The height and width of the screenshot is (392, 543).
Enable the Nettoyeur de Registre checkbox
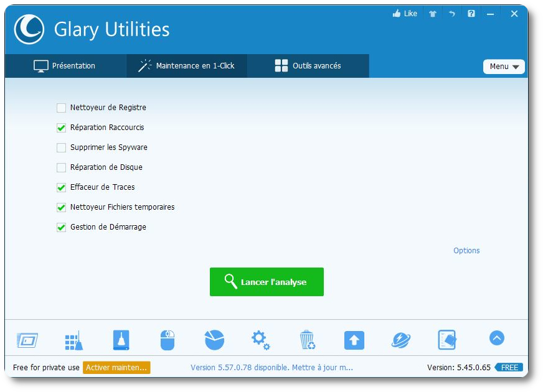[x=61, y=108]
